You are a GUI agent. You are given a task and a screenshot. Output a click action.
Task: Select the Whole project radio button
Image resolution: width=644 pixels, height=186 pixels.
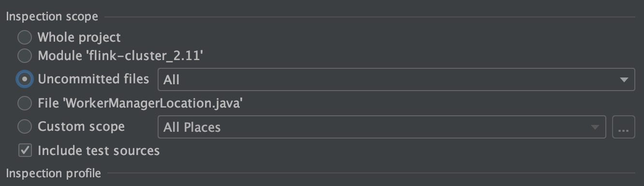click(x=24, y=37)
